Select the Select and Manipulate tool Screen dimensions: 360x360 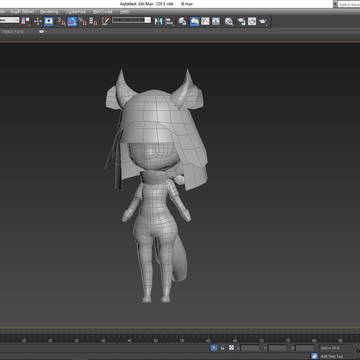coord(38,21)
